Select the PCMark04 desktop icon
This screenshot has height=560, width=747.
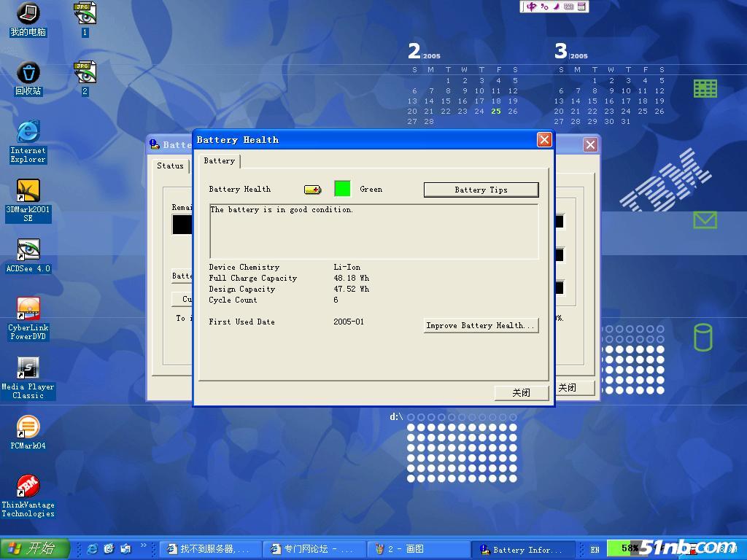(x=28, y=427)
